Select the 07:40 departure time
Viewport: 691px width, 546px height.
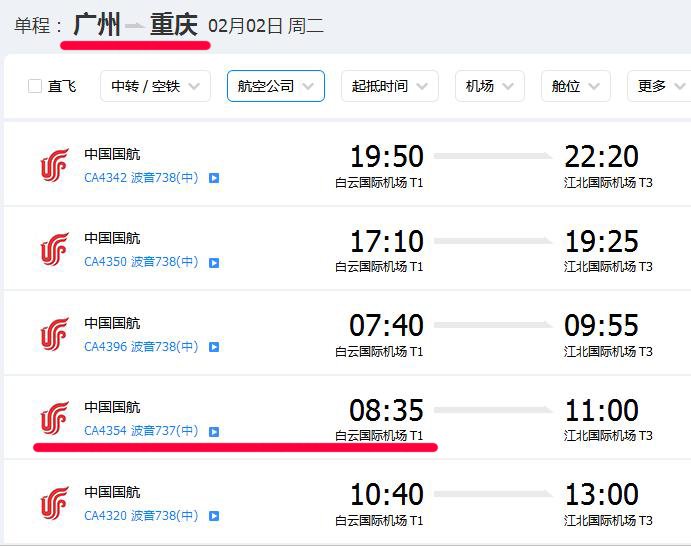click(386, 325)
